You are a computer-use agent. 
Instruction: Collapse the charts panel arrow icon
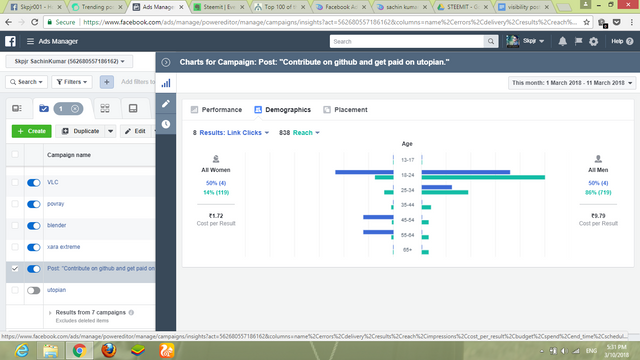166,62
